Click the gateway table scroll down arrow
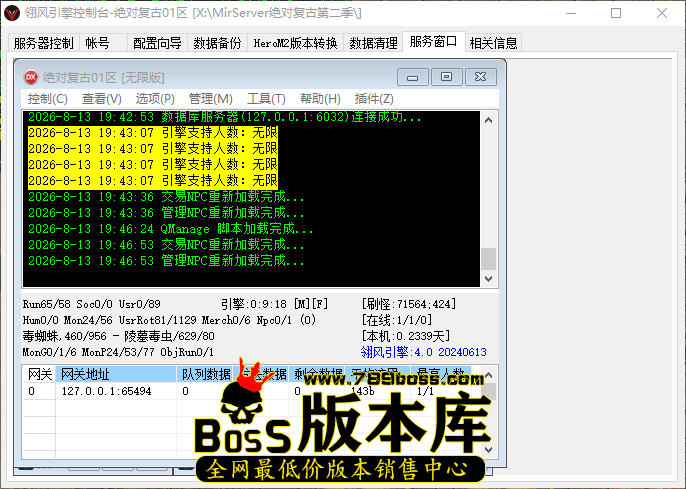 pyautogui.click(x=489, y=450)
